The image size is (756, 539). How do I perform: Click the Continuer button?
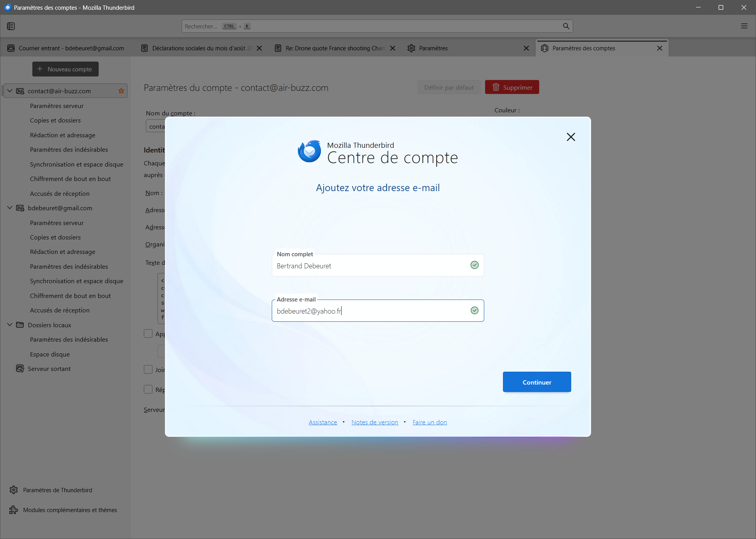coord(536,382)
